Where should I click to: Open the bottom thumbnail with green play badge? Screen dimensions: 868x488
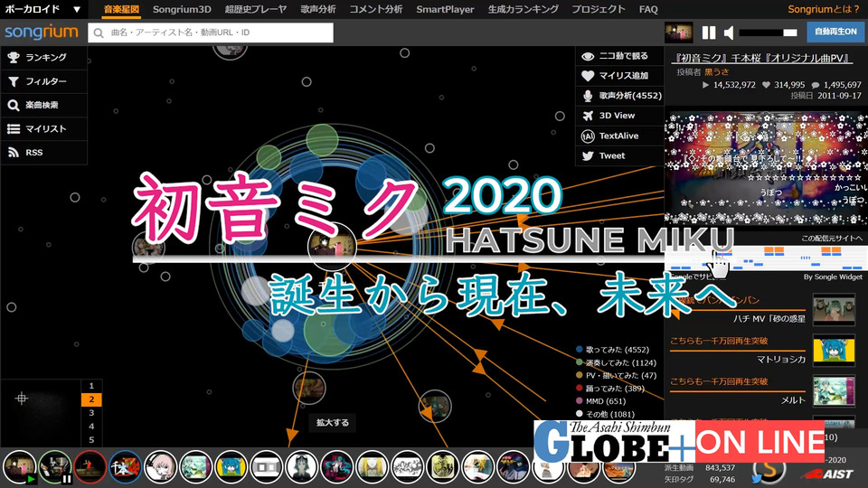click(x=20, y=467)
